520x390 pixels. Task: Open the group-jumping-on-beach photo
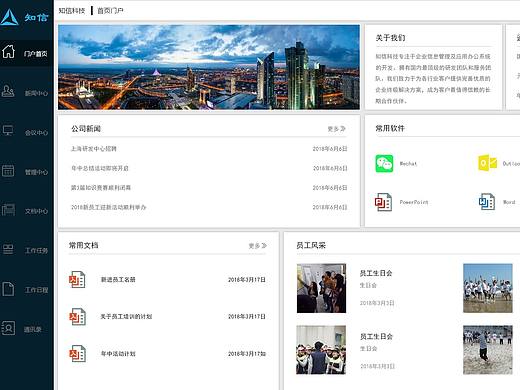[x=488, y=288]
